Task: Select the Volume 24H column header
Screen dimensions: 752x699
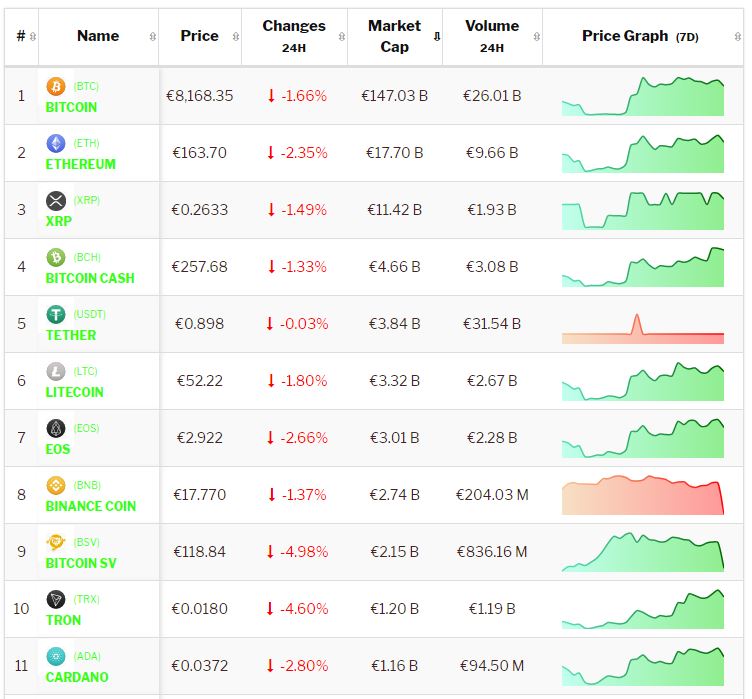Action: coord(491,37)
